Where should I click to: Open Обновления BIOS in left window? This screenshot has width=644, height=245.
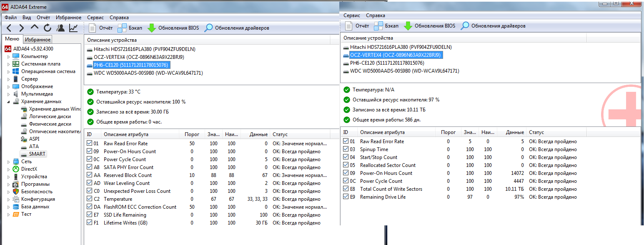click(173, 28)
